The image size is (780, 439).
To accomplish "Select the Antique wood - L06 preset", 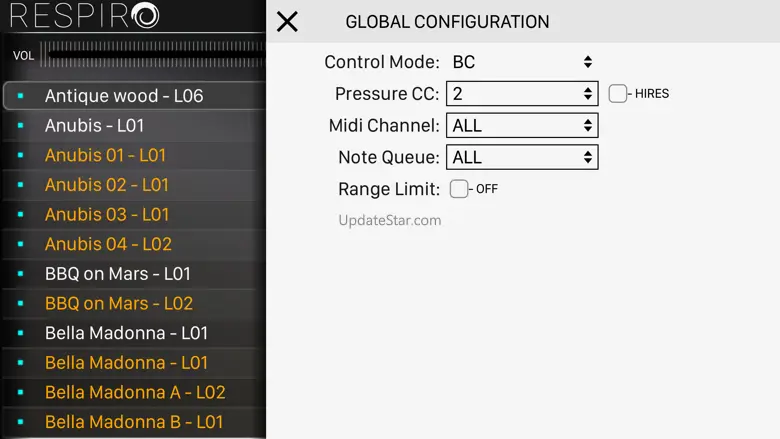I will tap(124, 96).
